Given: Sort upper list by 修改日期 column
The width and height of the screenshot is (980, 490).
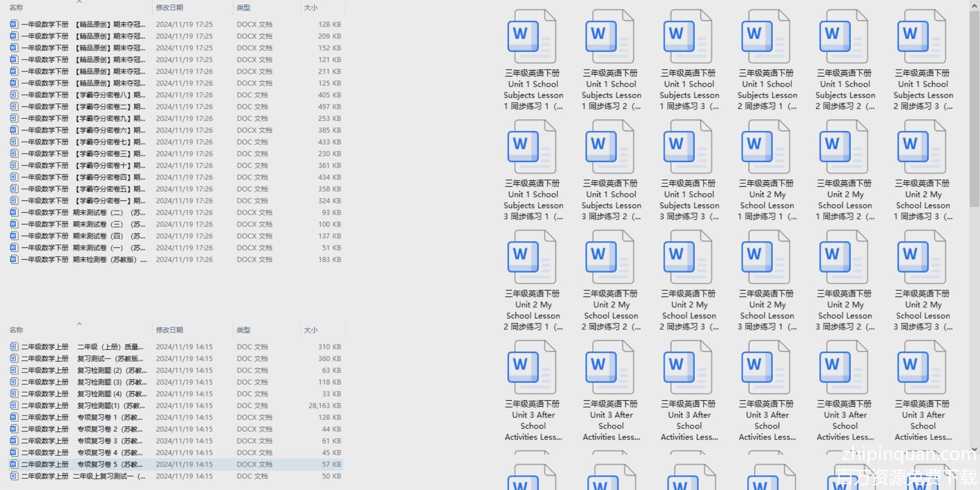Looking at the screenshot, I should (x=170, y=8).
